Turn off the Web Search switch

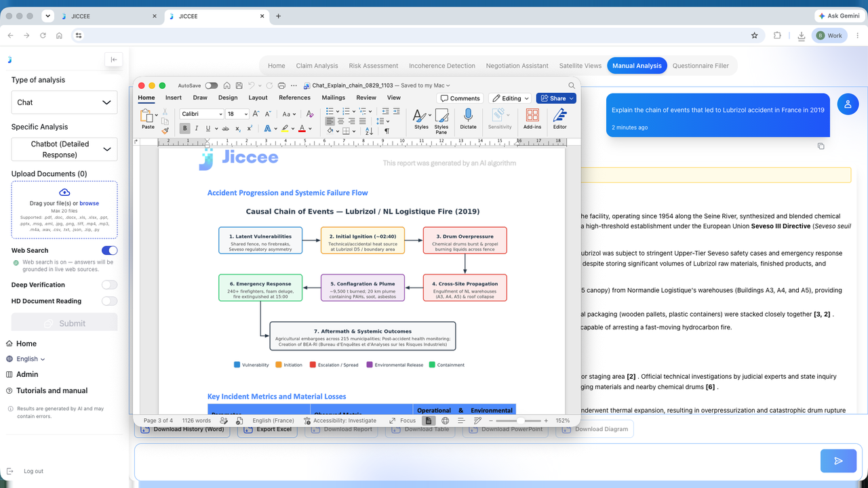[109, 251]
